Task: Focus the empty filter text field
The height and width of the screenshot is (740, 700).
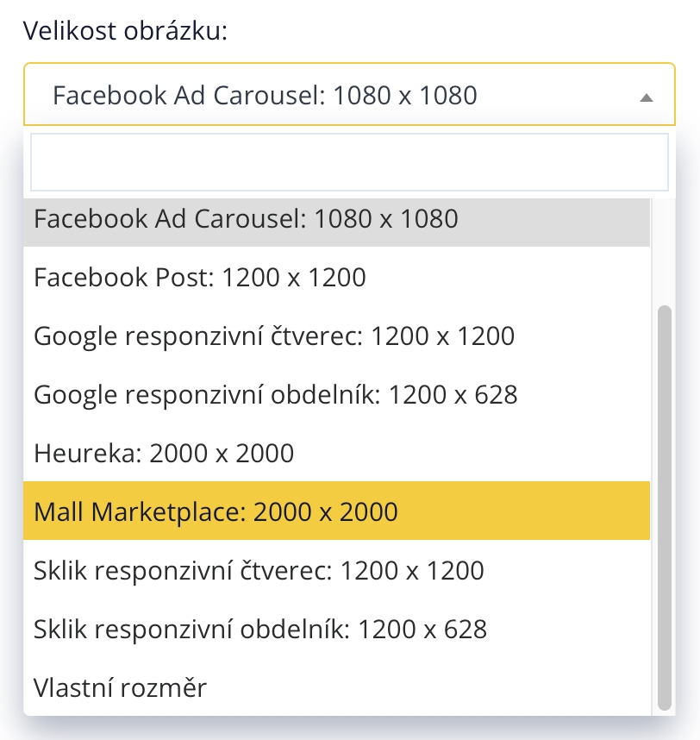Action: click(349, 161)
